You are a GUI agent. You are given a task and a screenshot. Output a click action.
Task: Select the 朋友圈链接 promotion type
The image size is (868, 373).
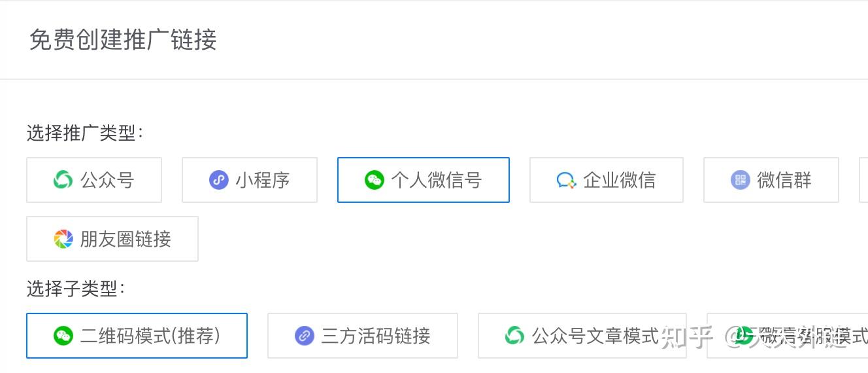click(x=112, y=239)
